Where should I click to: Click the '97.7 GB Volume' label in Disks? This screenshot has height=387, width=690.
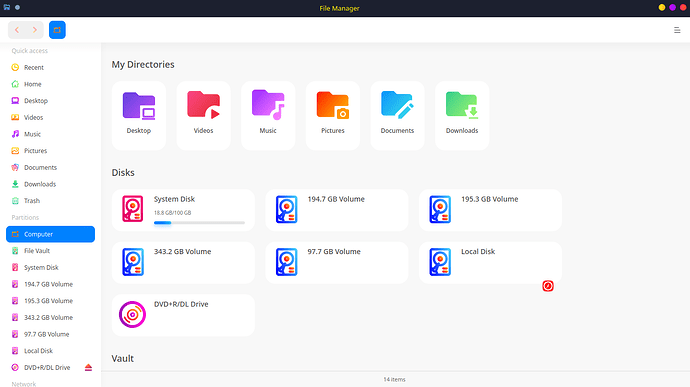334,251
